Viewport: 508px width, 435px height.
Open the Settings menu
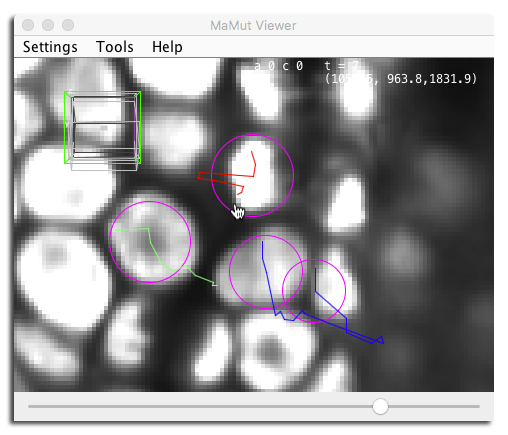(x=50, y=47)
